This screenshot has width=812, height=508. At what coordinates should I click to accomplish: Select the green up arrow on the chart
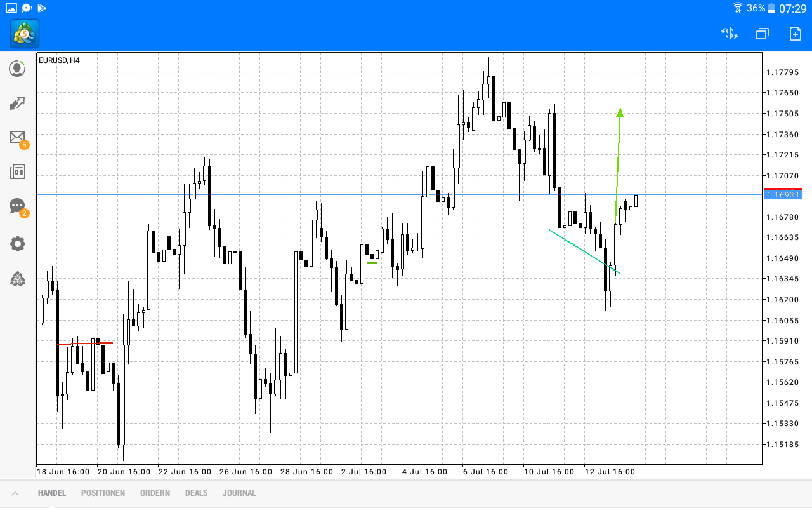tap(620, 113)
